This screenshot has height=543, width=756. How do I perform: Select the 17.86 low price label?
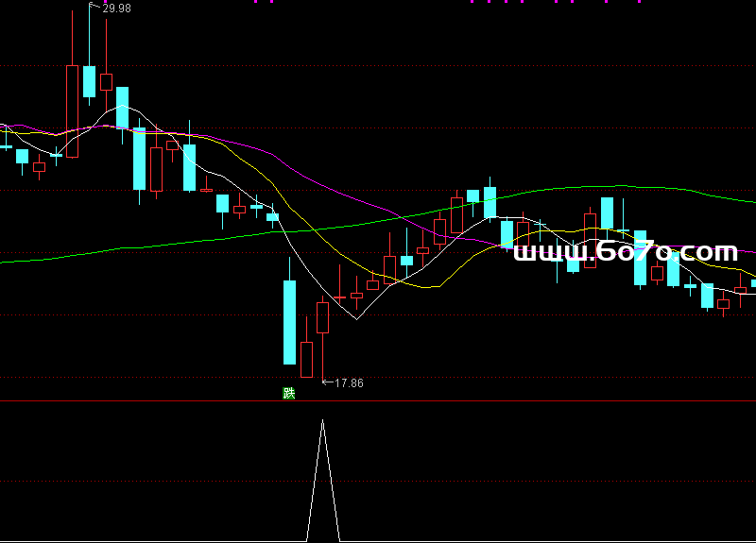tap(349, 383)
